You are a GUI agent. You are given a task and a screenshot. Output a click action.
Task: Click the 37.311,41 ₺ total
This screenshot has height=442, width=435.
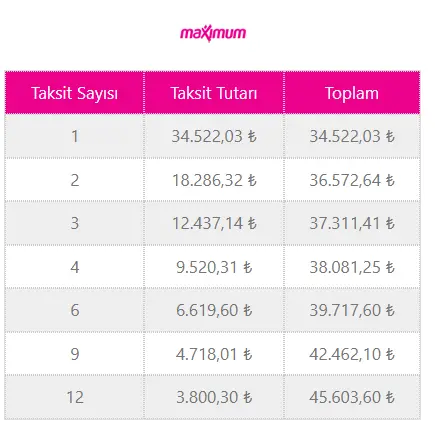coord(352,223)
